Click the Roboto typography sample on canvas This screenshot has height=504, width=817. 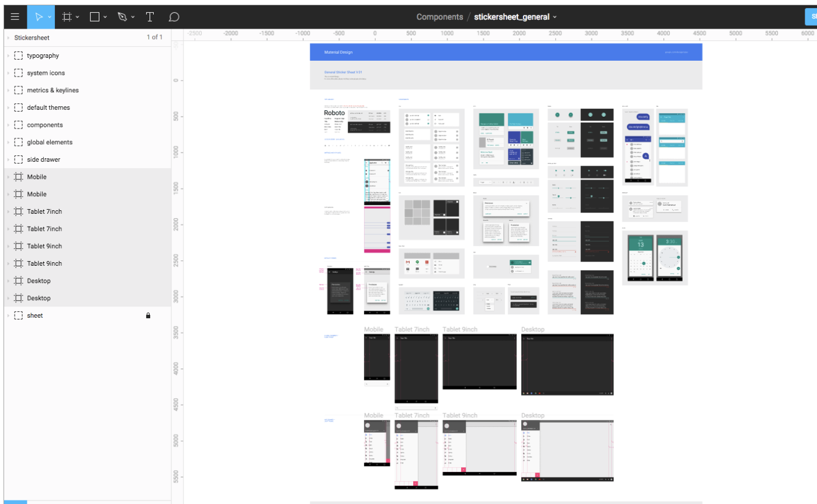point(334,113)
